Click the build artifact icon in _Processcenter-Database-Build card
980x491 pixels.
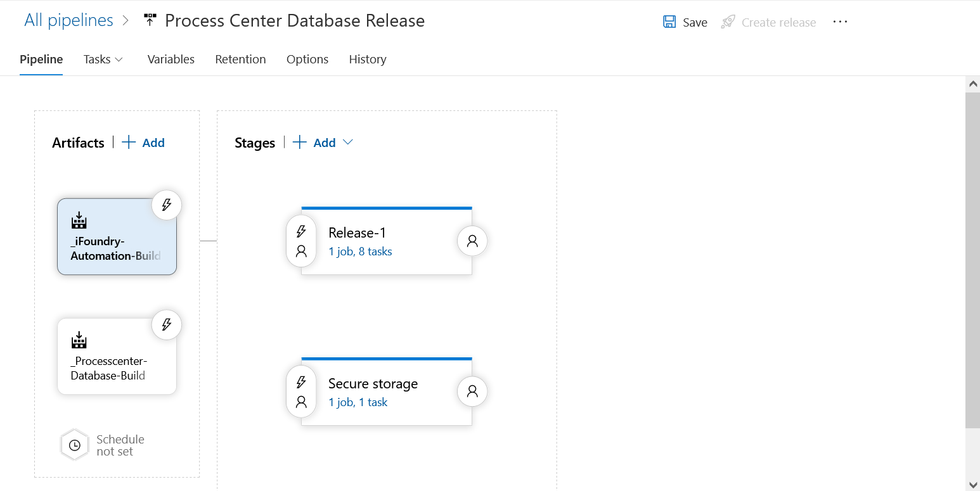pyautogui.click(x=79, y=340)
